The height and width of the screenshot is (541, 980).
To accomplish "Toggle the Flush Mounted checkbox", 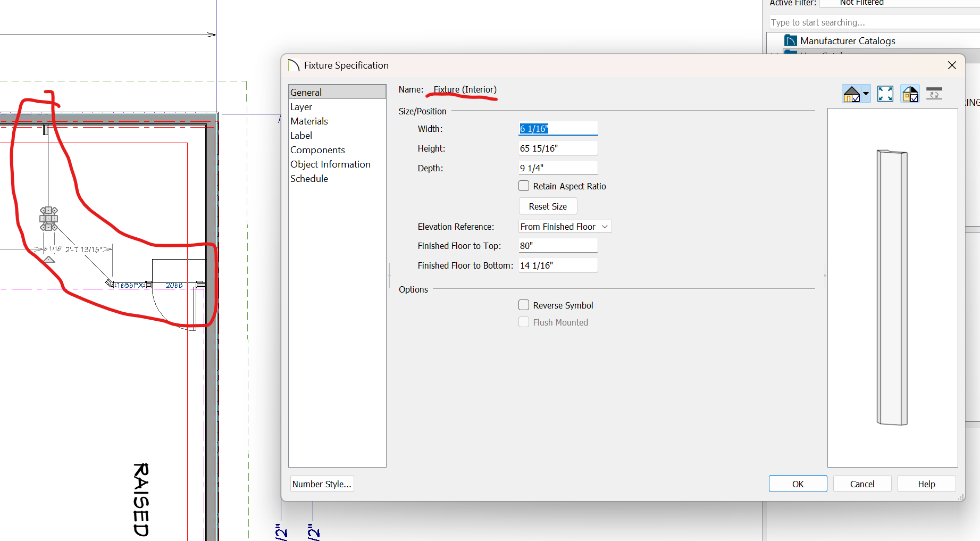I will point(524,322).
